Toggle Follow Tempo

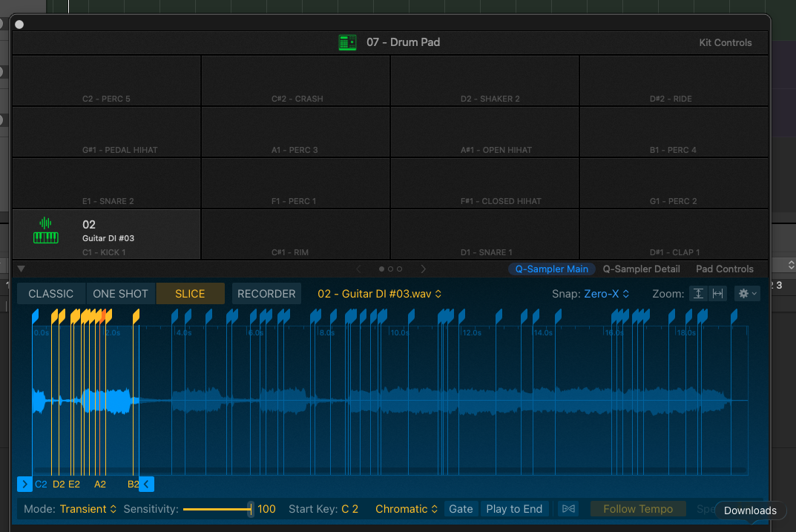pos(638,509)
